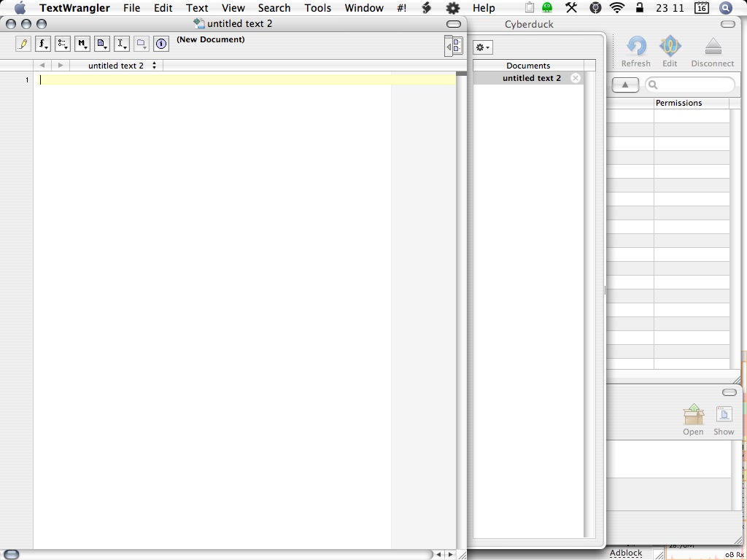747x560 pixels.
Task: Open the File menu
Action: point(131,7)
